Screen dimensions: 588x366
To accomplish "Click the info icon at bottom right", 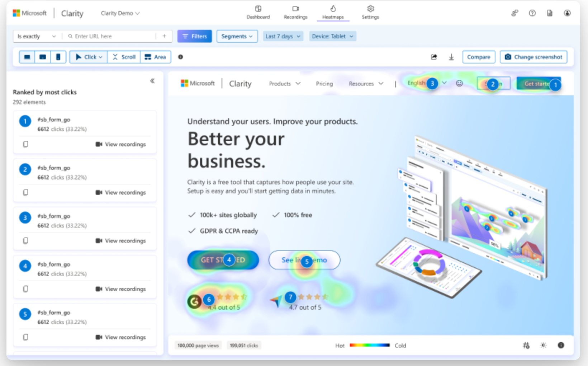I will [x=561, y=345].
